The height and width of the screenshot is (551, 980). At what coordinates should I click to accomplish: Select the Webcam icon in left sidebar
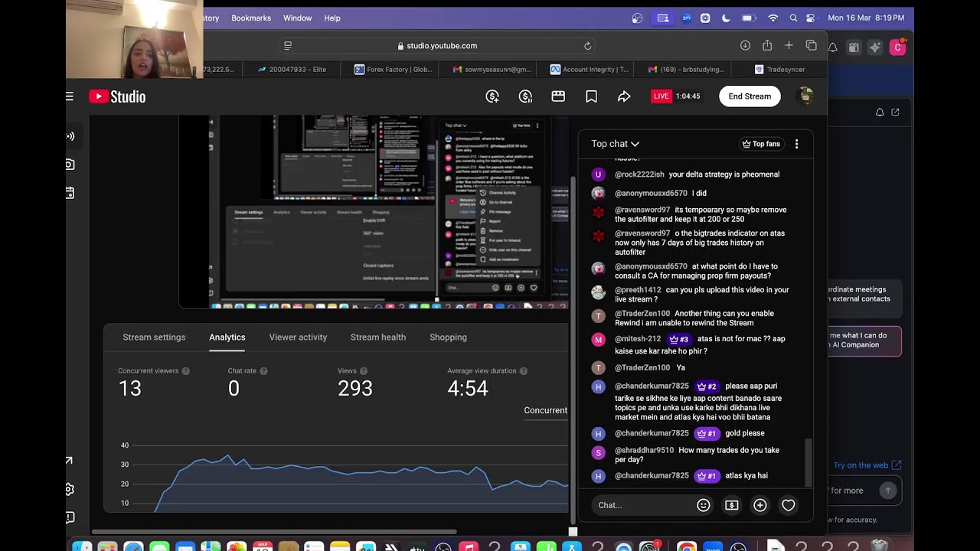(x=70, y=165)
